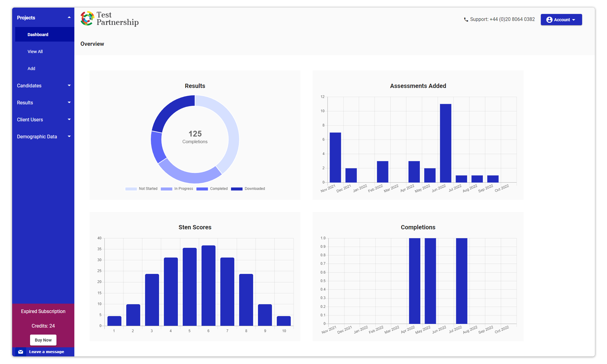Open the View All projects item

(35, 52)
